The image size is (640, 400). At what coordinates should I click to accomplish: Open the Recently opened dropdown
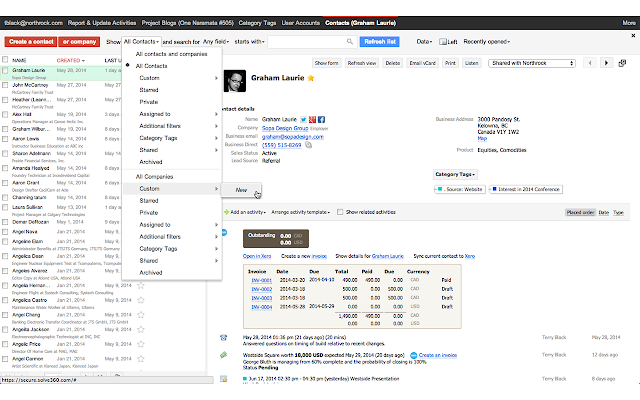pyautogui.click(x=487, y=42)
